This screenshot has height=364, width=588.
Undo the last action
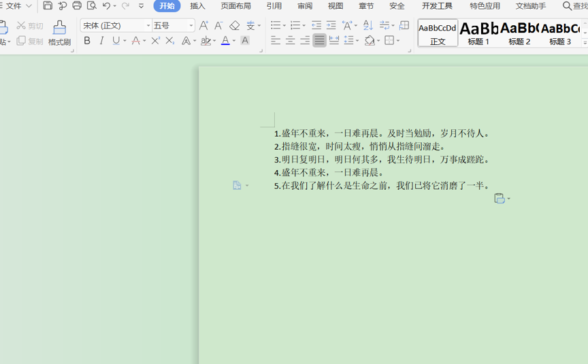coord(106,5)
